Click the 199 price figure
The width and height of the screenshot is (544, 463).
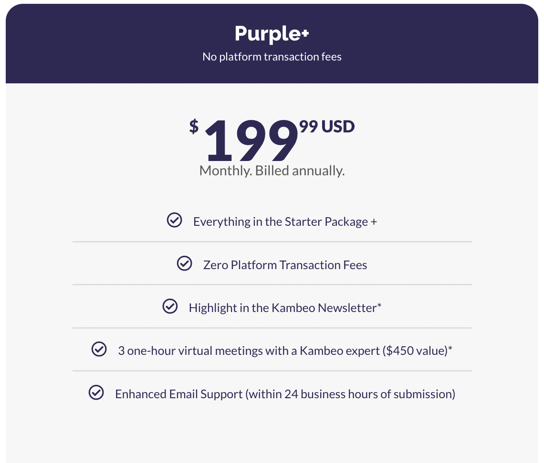pyautogui.click(x=252, y=140)
